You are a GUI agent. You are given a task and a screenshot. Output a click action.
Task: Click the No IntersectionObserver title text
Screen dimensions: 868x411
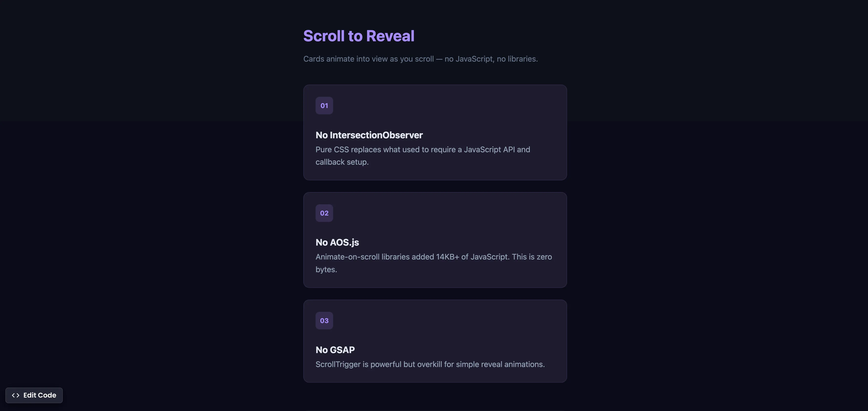point(369,135)
